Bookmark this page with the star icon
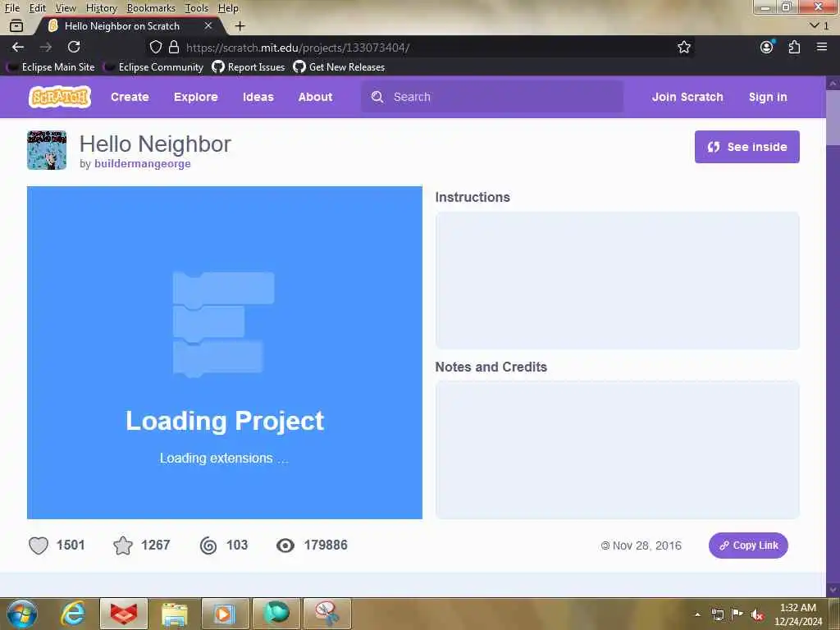Image resolution: width=840 pixels, height=630 pixels. point(683,47)
